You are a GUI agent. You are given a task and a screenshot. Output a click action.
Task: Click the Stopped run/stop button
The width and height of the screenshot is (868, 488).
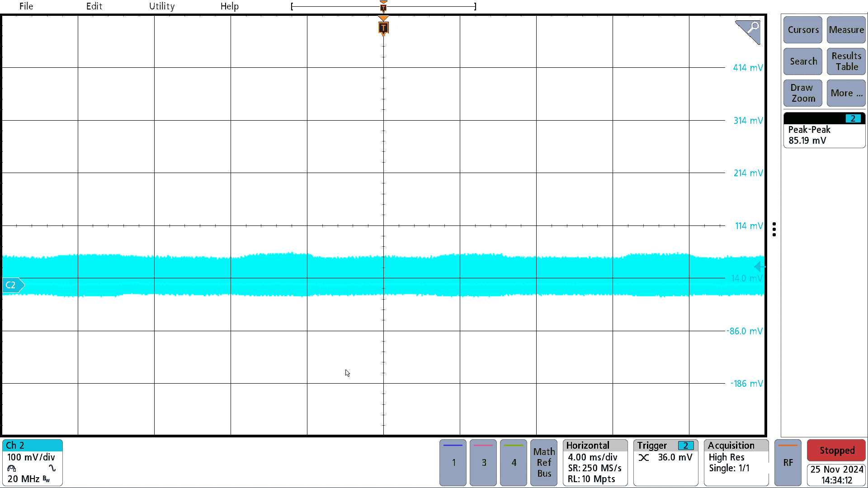click(836, 450)
